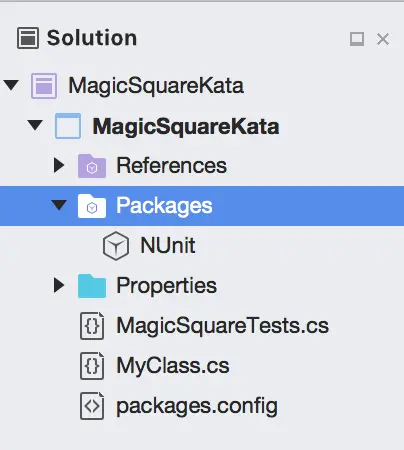The image size is (404, 450).
Task: Click the purple References folder icon
Action: pos(92,166)
